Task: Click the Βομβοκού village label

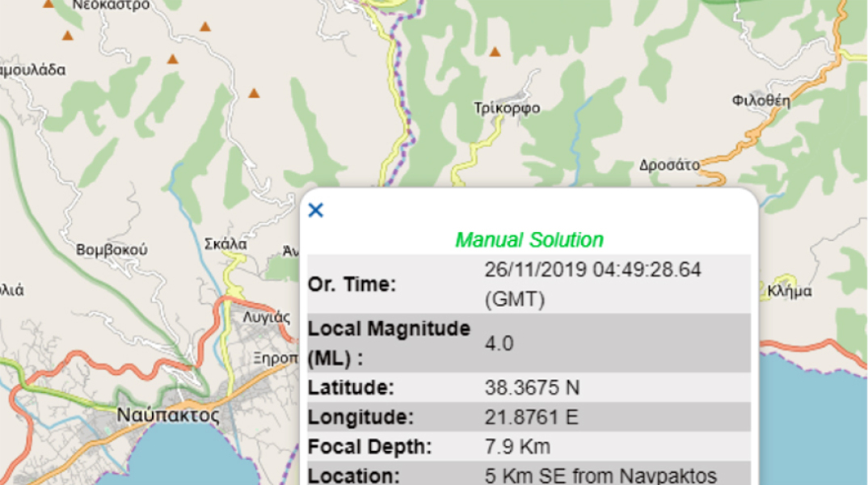Action: coord(112,250)
